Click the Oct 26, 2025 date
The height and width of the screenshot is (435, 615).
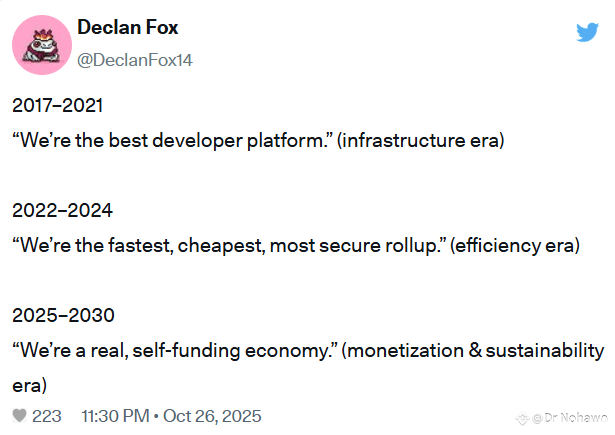212,416
